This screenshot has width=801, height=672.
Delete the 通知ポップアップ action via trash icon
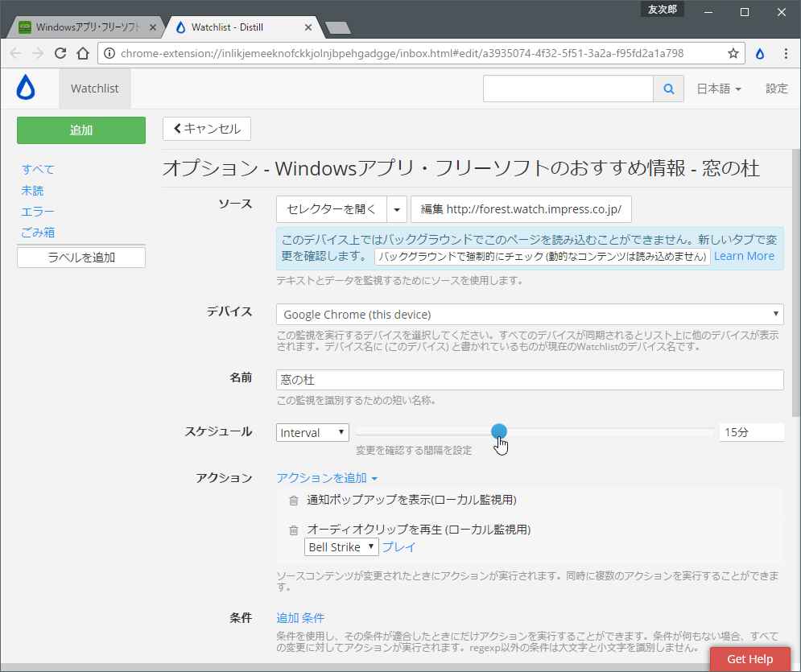point(293,500)
